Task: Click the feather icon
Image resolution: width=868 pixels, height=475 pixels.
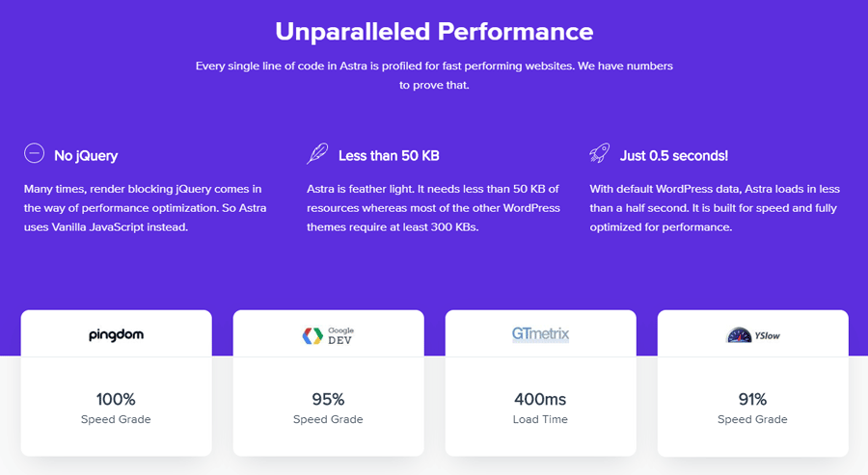Action: [x=317, y=154]
